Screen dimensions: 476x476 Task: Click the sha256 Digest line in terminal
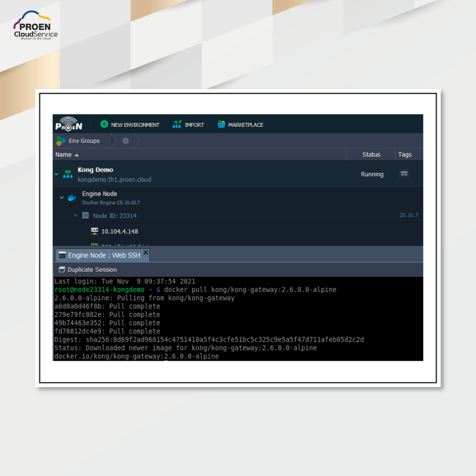(x=209, y=339)
